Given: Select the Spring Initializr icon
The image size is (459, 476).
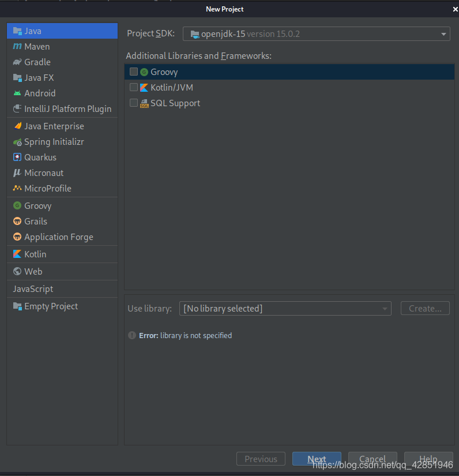Looking at the screenshot, I should click(x=17, y=142).
